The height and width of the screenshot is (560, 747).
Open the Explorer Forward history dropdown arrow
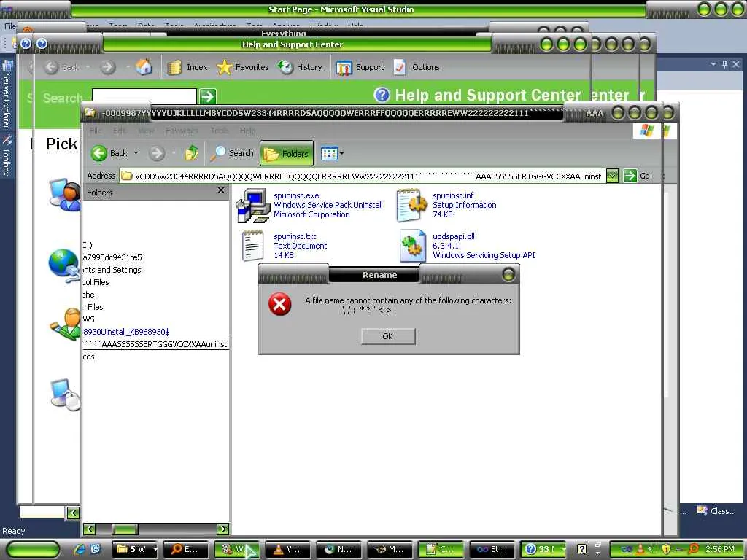(x=174, y=153)
